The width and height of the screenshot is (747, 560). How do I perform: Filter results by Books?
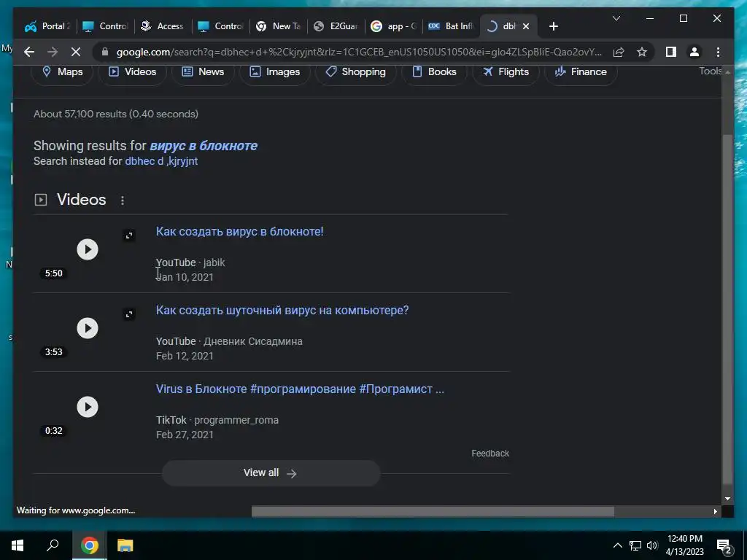click(x=434, y=72)
